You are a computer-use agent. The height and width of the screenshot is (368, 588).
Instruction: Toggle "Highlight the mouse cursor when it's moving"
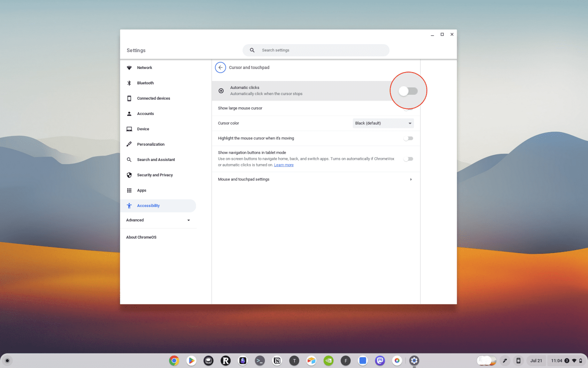pos(408,138)
